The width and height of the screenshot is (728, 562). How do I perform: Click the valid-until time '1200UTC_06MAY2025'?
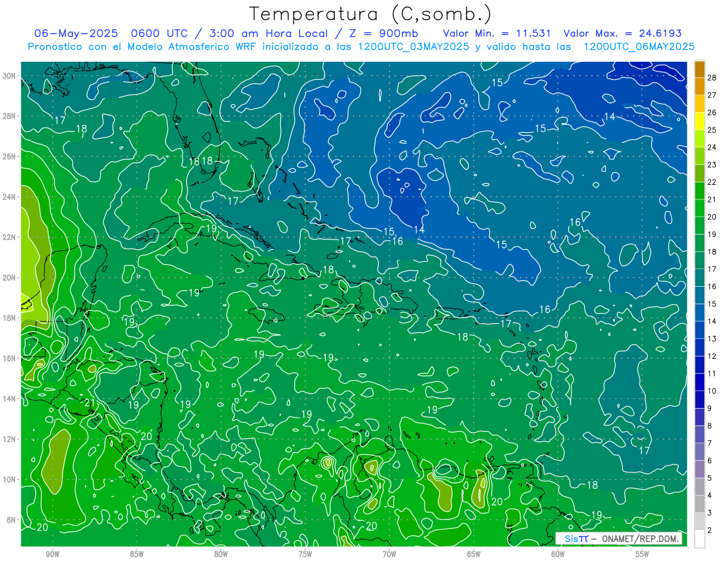tap(639, 47)
